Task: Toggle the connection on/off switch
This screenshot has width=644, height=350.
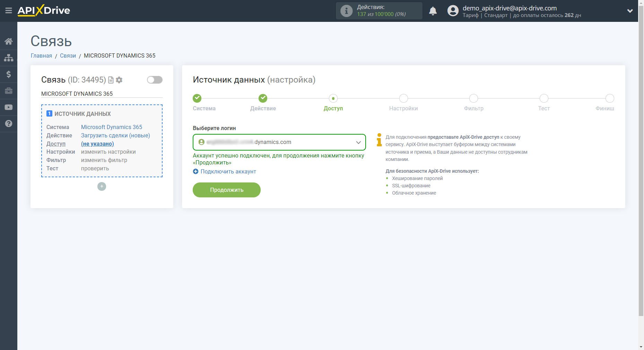Action: (155, 80)
